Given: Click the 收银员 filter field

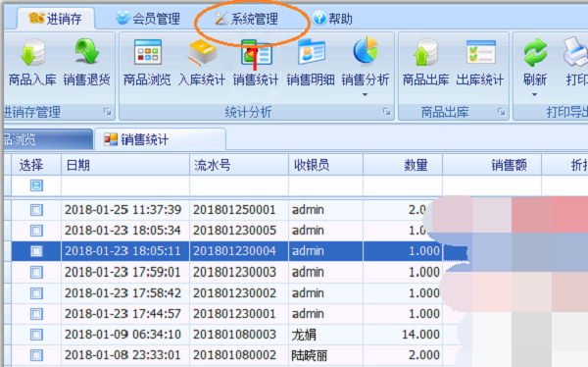Looking at the screenshot, I should tap(326, 185).
